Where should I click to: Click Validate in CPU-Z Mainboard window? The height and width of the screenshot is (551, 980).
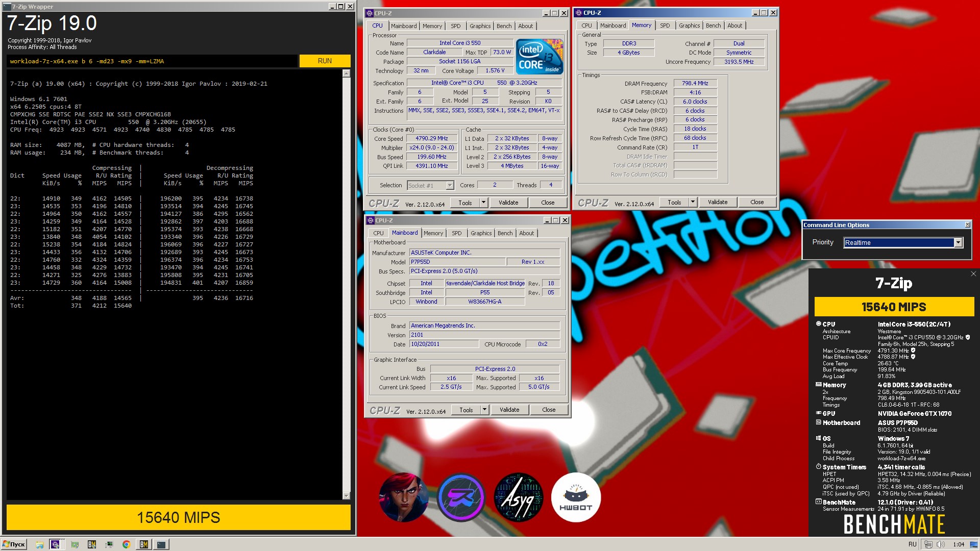click(509, 410)
